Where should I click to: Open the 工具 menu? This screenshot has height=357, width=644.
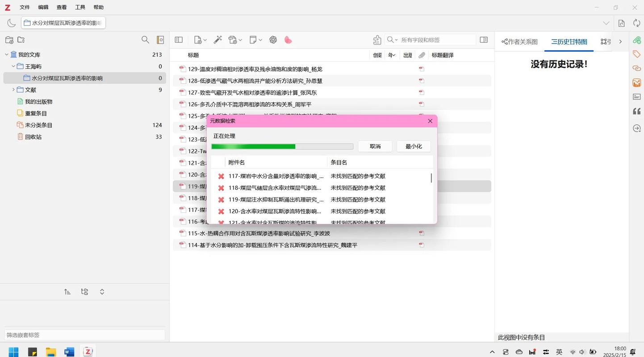pyautogui.click(x=80, y=7)
